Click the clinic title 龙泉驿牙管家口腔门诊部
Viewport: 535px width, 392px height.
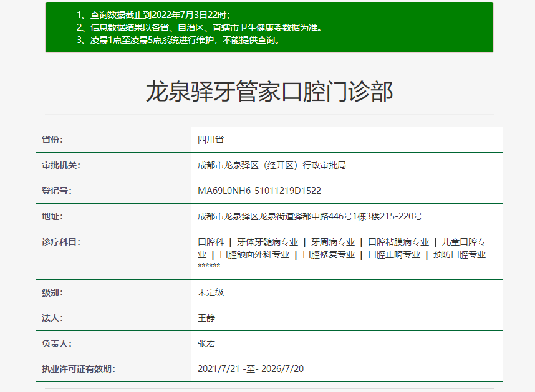[269, 92]
